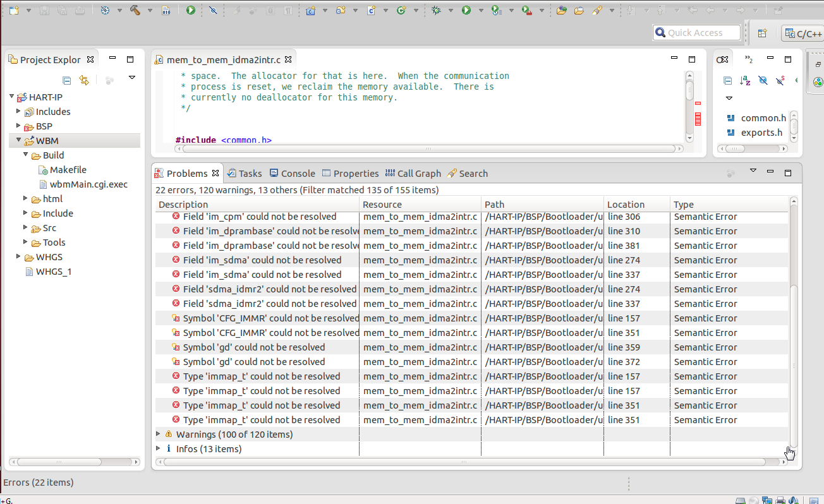Switch to the C/C++ perspective button
824x504 pixels.
point(802,33)
